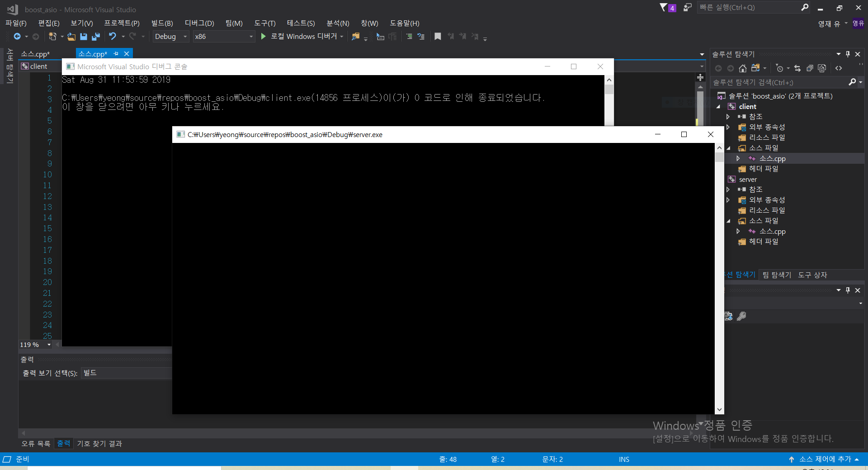Select the inactive 소스.cpp* document tab
The height and width of the screenshot is (470, 868).
[x=35, y=54]
